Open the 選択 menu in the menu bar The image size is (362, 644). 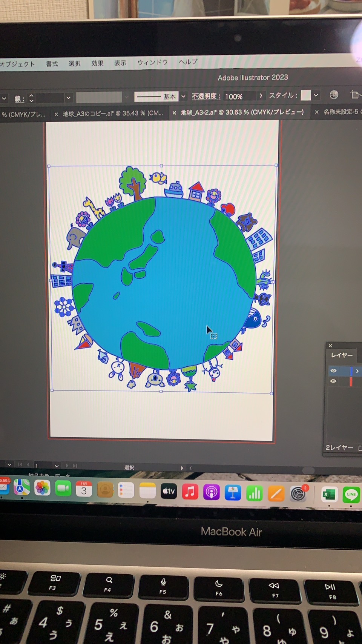coord(75,63)
